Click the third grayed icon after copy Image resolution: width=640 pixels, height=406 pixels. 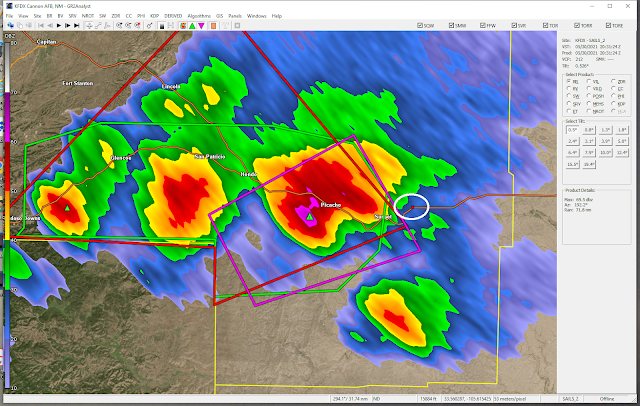tap(29, 25)
